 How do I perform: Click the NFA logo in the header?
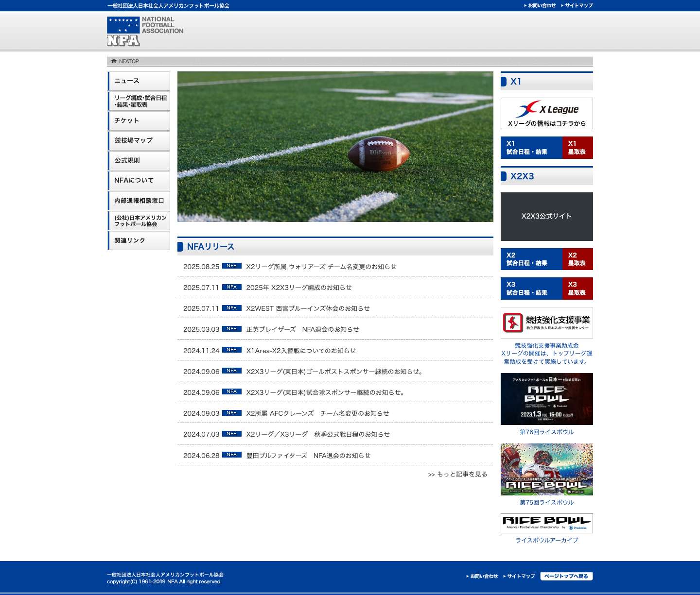pos(122,29)
